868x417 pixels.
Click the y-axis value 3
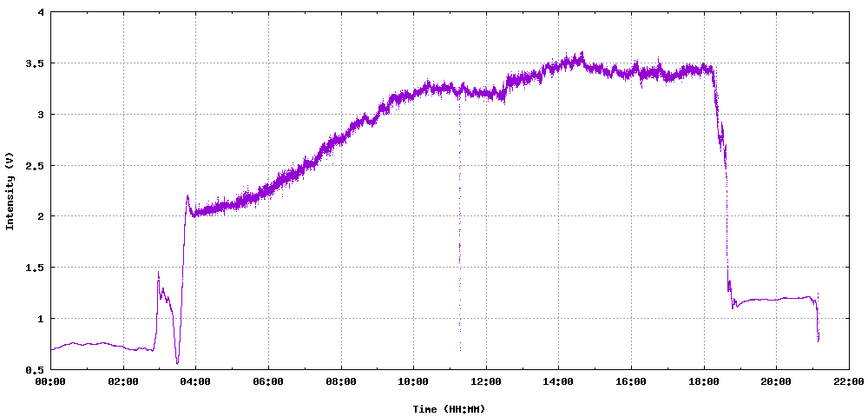tap(41, 114)
